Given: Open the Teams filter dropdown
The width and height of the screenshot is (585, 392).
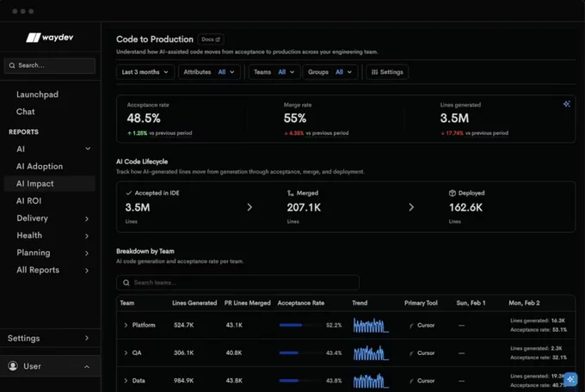Looking at the screenshot, I should 274,72.
